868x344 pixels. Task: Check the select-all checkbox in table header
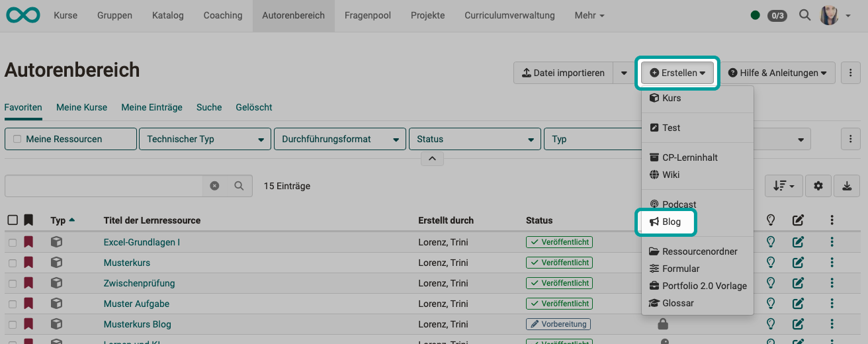coord(13,220)
